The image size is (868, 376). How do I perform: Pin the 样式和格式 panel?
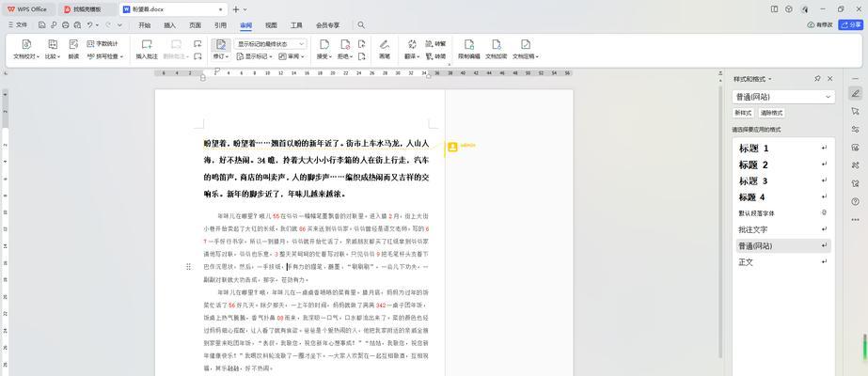817,79
